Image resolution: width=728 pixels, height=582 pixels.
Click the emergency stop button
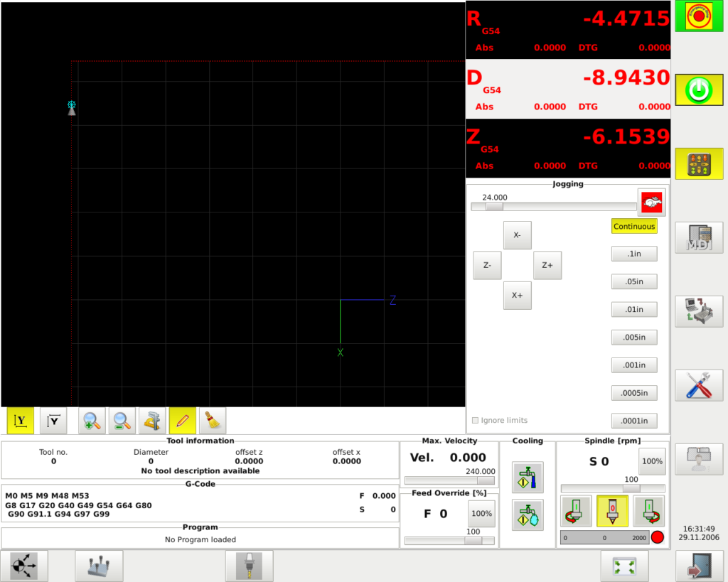click(x=699, y=16)
